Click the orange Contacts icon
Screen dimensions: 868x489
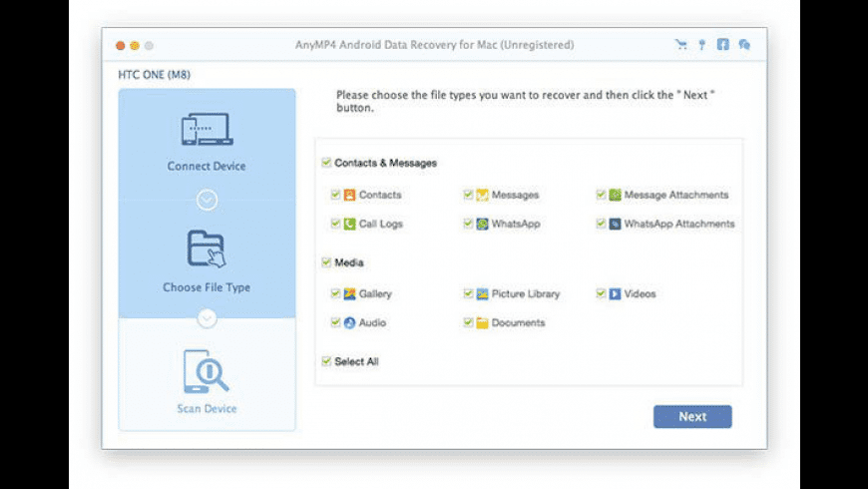tap(349, 195)
